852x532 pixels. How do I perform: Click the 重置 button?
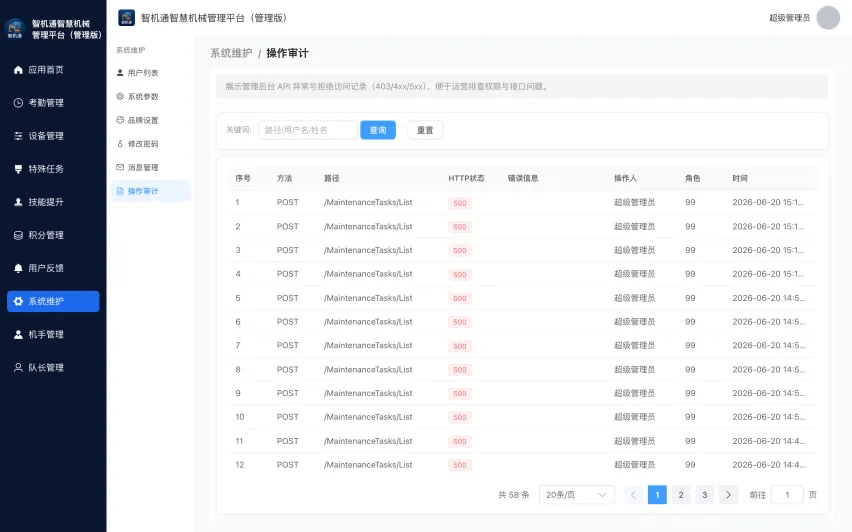click(x=425, y=130)
